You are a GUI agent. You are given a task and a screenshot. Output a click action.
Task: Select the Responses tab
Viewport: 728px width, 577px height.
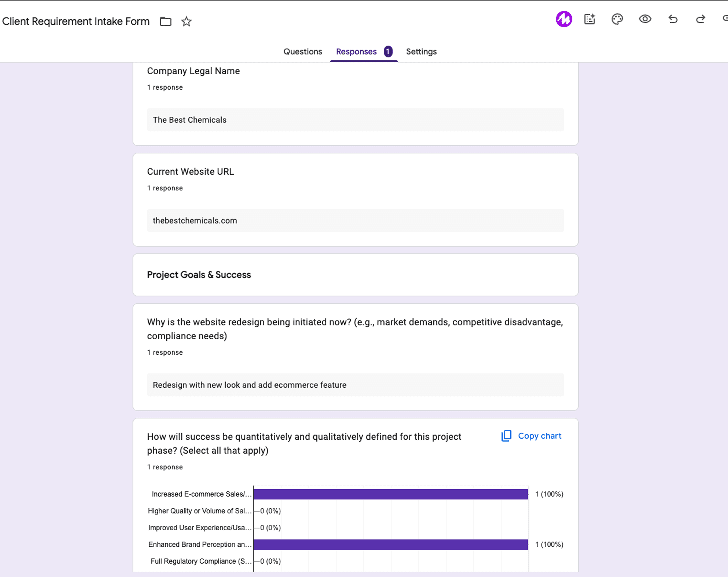(356, 52)
